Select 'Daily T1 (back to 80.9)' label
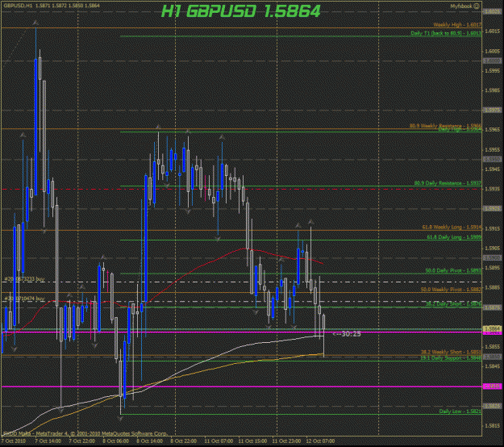The width and height of the screenshot is (504, 447). point(446,33)
